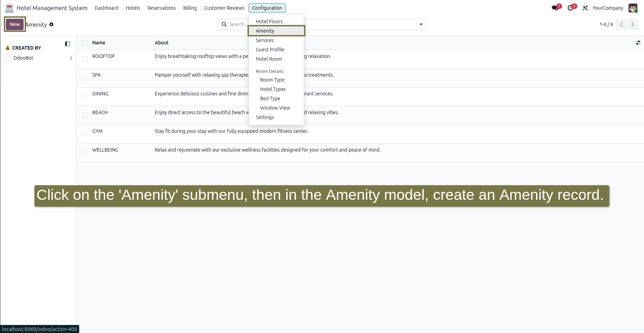Click the pager count 1-6 / 6

[606, 24]
